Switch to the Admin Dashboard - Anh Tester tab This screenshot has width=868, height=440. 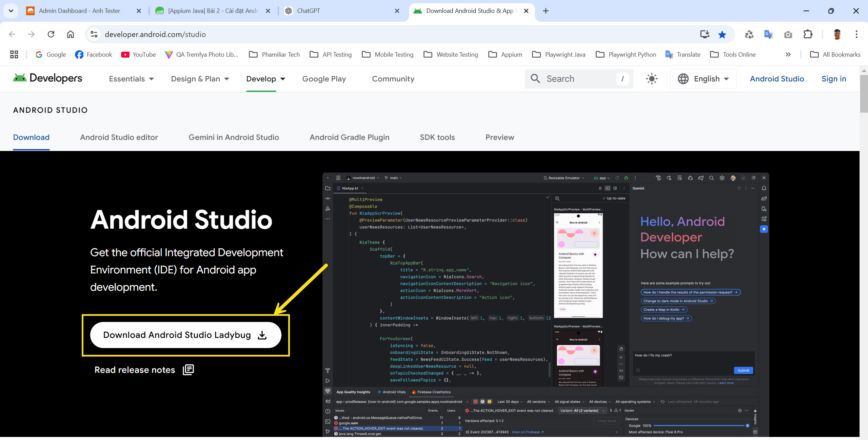point(80,11)
